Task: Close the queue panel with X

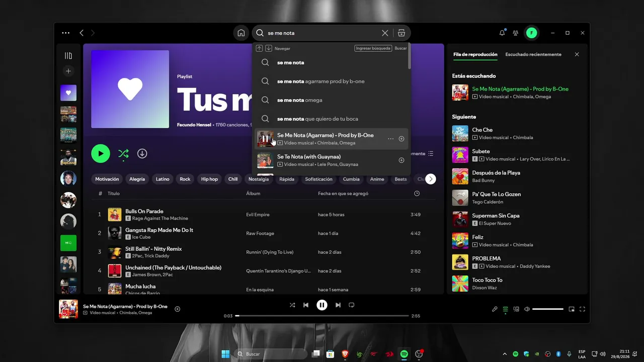Action: point(577,54)
